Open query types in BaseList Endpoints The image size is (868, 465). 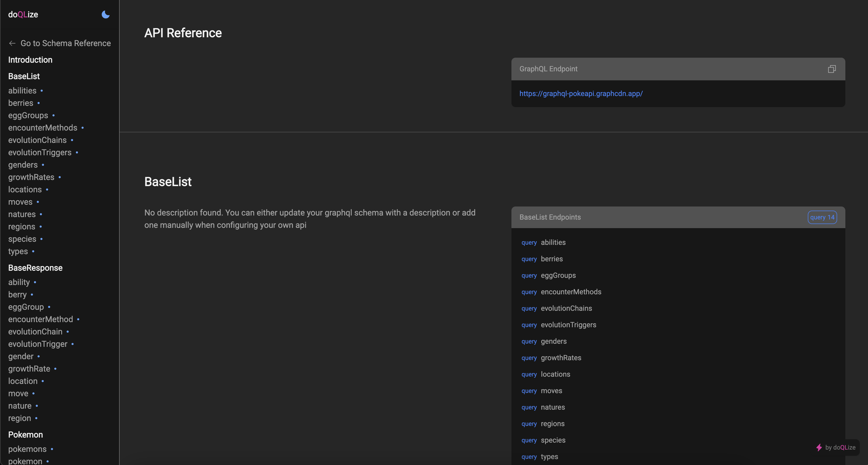pyautogui.click(x=540, y=457)
